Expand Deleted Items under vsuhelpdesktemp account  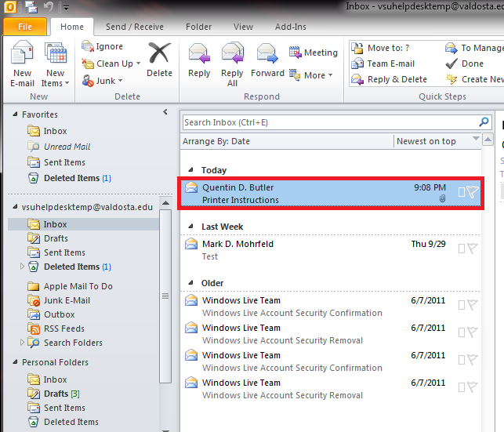pos(22,266)
